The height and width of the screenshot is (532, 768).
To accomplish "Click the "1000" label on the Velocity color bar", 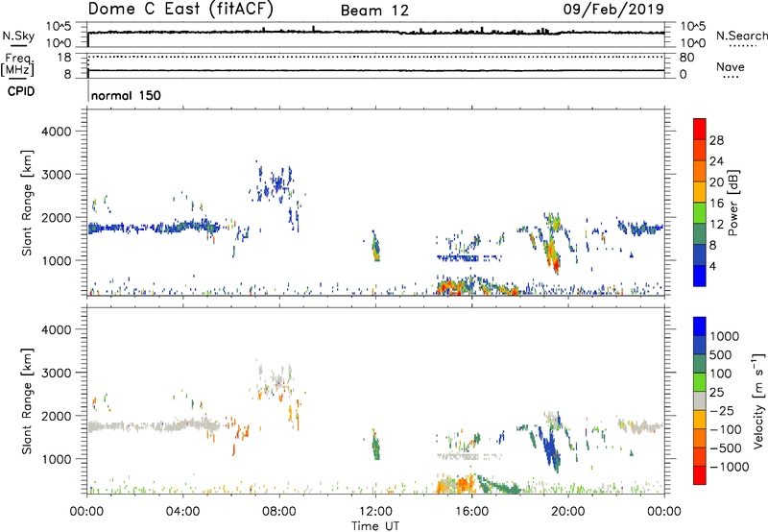I will click(725, 336).
